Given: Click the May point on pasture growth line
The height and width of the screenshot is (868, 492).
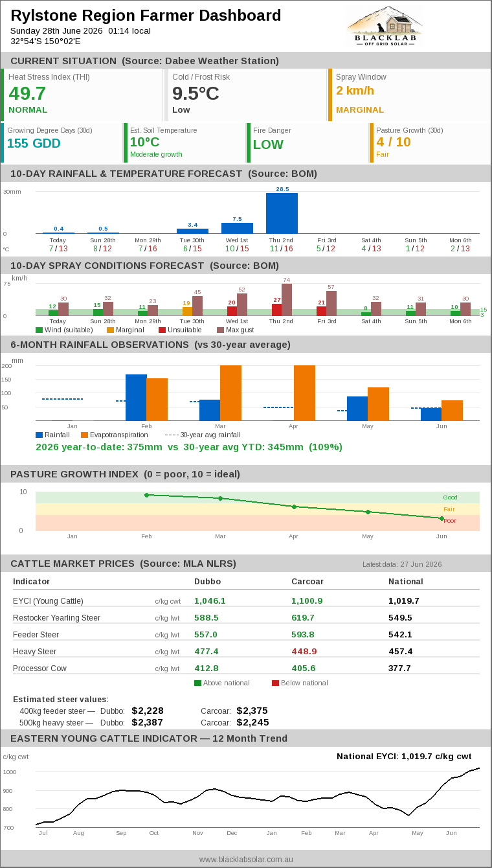Looking at the screenshot, I should click(x=368, y=512).
